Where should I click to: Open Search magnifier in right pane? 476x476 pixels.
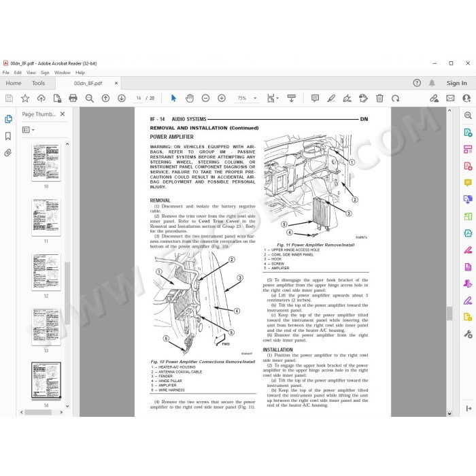click(x=468, y=116)
